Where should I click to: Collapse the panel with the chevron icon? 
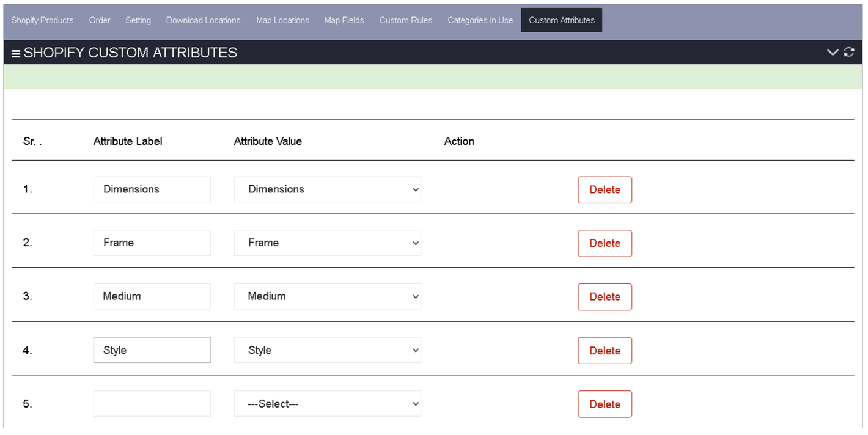[832, 53]
